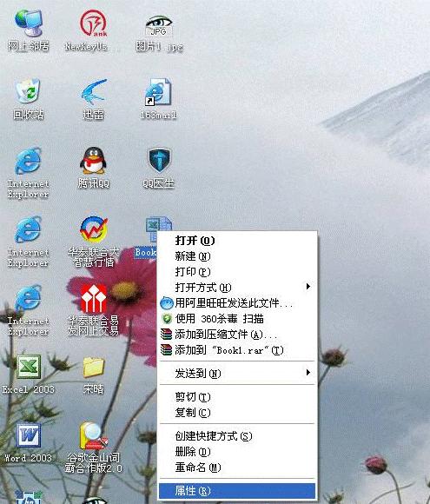This screenshot has height=504, width=430.
Task: Choose 打印(P) in the context menu
Action: (237, 272)
